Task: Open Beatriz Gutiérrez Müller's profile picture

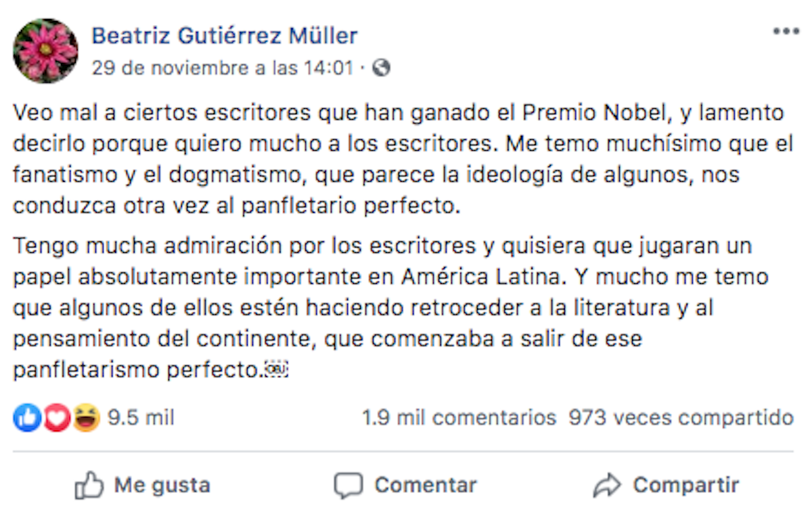Action: pyautogui.click(x=45, y=51)
